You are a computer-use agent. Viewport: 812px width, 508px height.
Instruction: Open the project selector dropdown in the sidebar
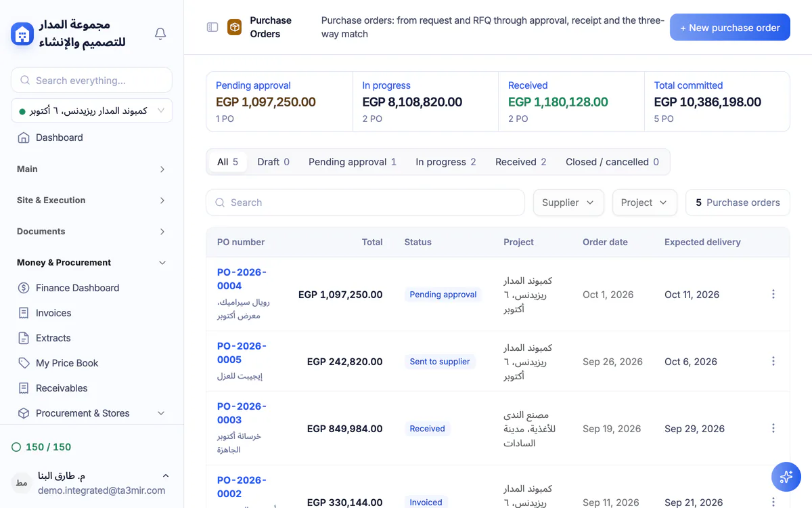(x=91, y=110)
